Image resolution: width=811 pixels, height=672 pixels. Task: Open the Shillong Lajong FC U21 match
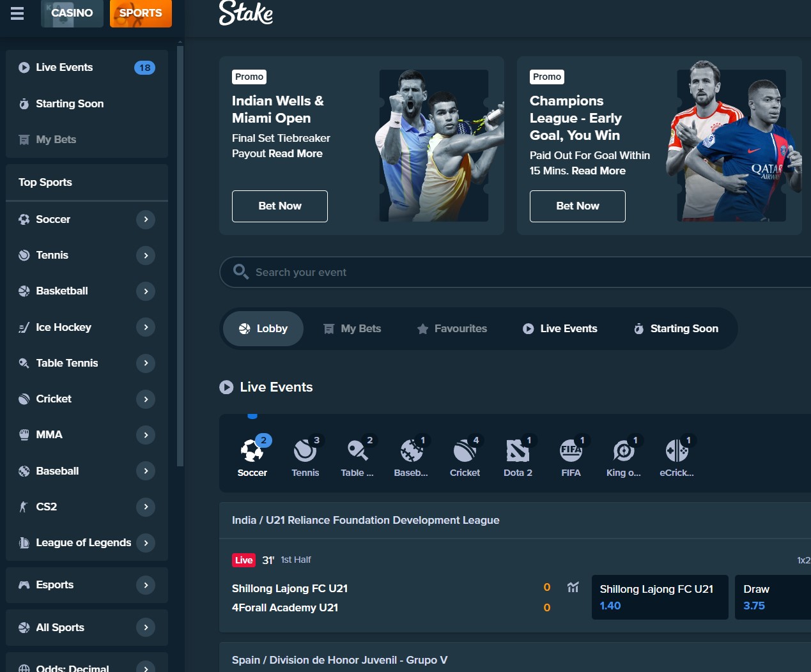[290, 588]
